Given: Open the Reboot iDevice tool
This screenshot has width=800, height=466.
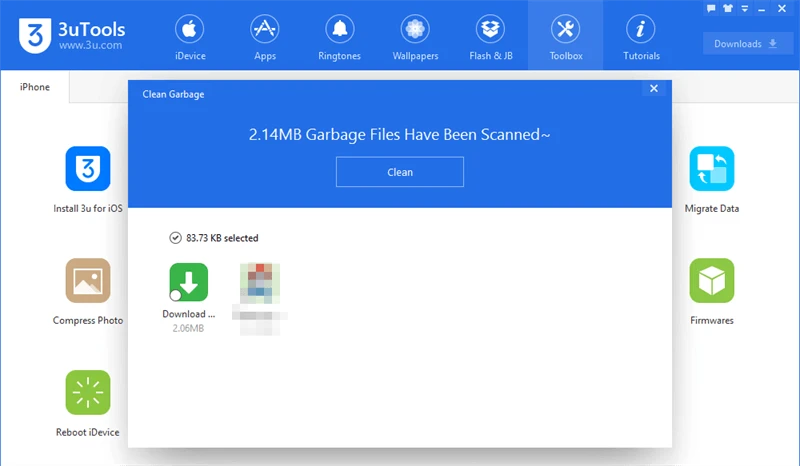Looking at the screenshot, I should (88, 393).
